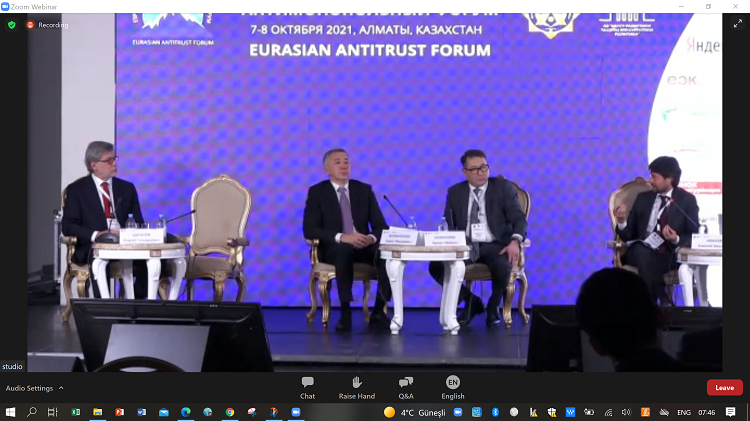Click the green encryption shield icon
The image size is (750, 421).
click(x=12, y=24)
